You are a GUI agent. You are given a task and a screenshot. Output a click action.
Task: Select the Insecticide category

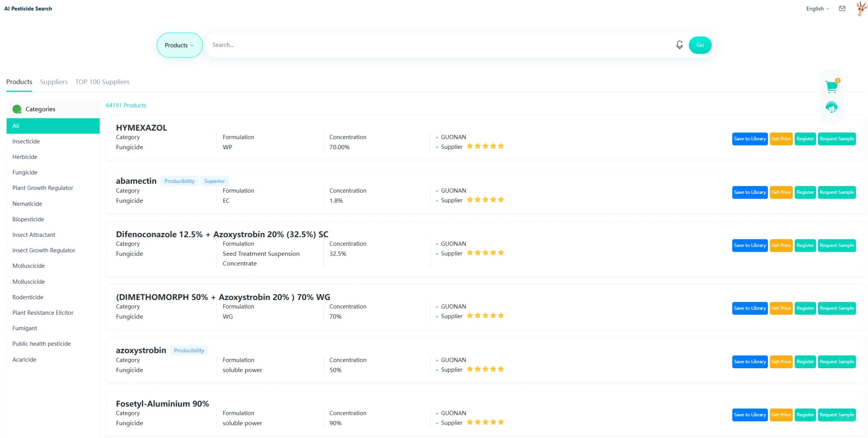(26, 142)
